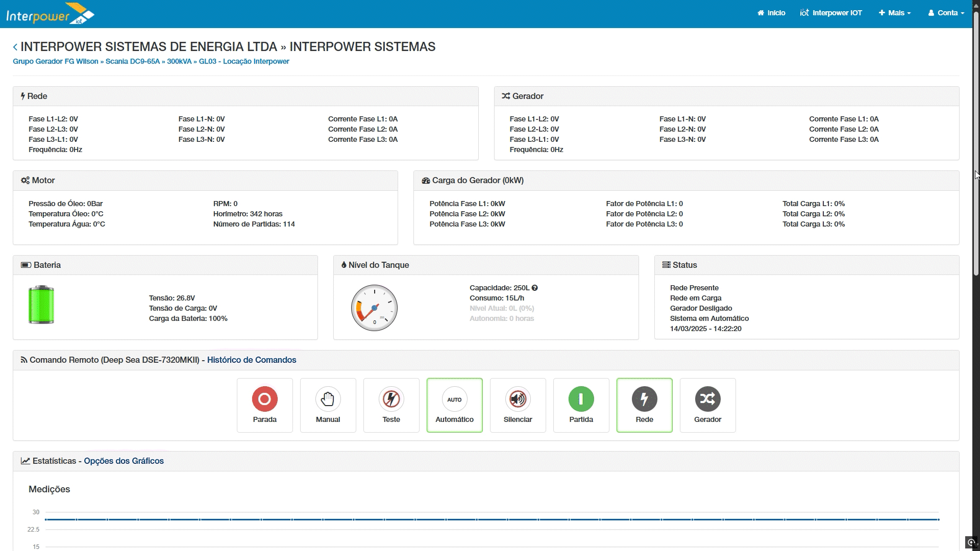Image resolution: width=980 pixels, height=551 pixels.
Task: Toggle Silenciar alarm state
Action: pyautogui.click(x=518, y=405)
